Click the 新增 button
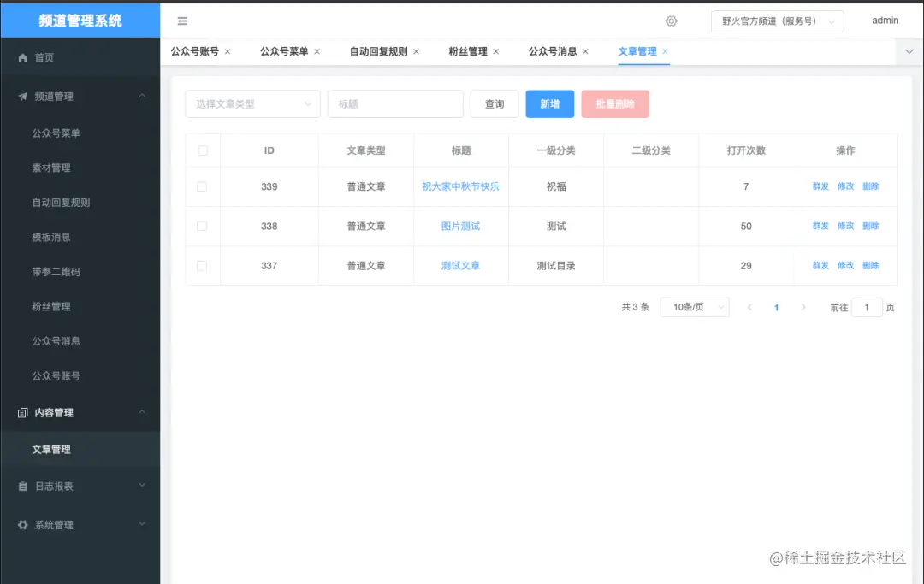The image size is (924, 584). [549, 103]
